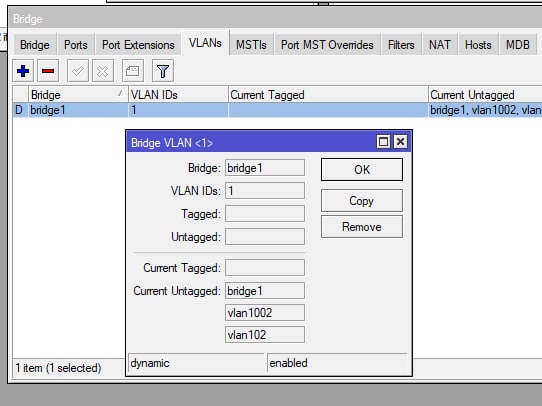Viewport: 542px width, 406px height.
Task: Click Current Untagged field showing vlan102
Action: pos(265,334)
